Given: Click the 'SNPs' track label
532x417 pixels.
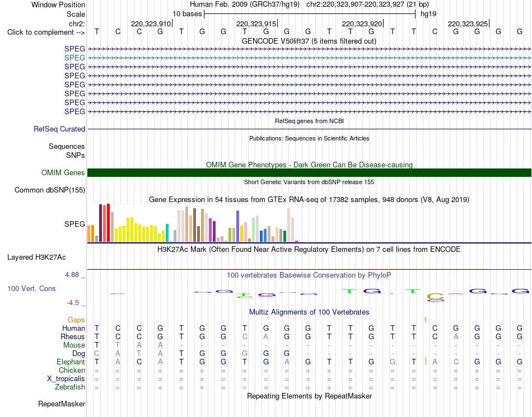Looking at the screenshot, I should pos(76,155).
